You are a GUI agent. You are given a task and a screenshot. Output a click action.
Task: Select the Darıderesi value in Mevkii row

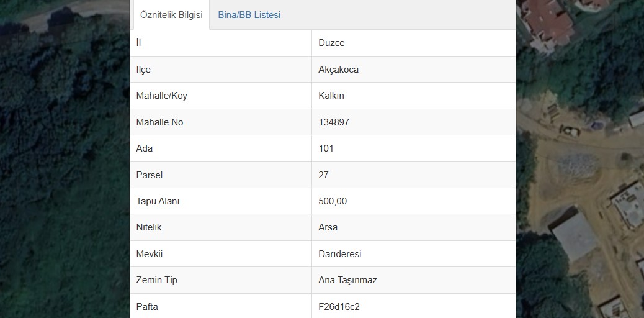point(339,254)
